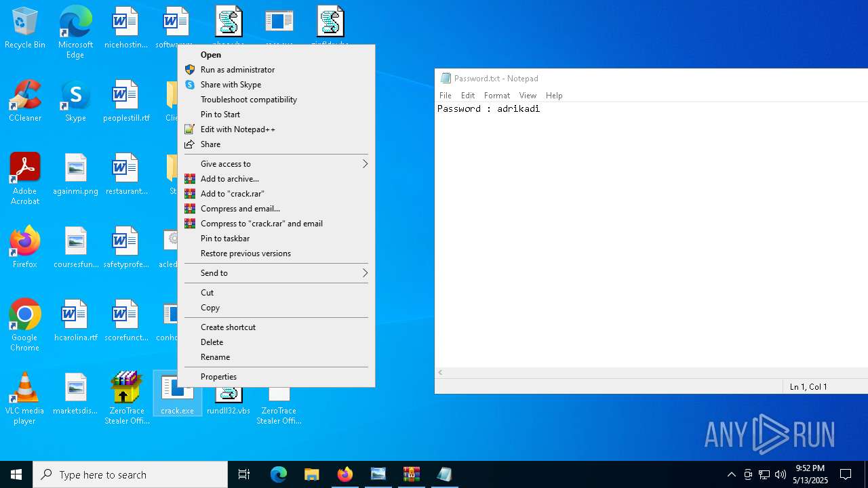Choose Copy in context menu

pyautogui.click(x=276, y=308)
